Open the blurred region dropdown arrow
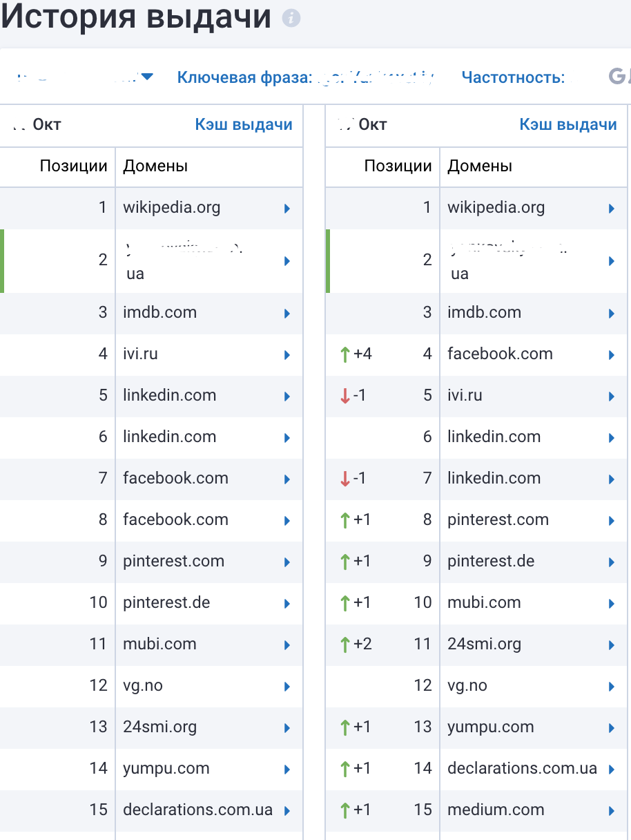The height and width of the screenshot is (840, 631). (147, 77)
